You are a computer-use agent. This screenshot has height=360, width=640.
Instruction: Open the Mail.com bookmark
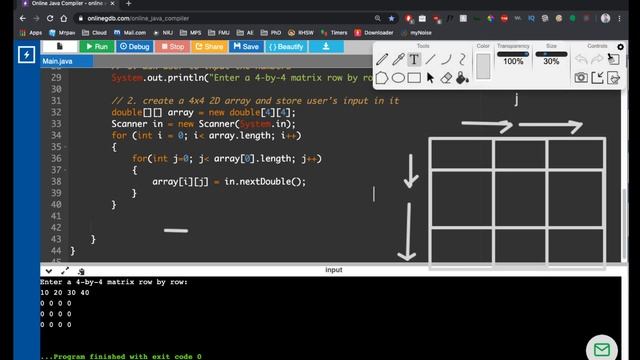129,33
